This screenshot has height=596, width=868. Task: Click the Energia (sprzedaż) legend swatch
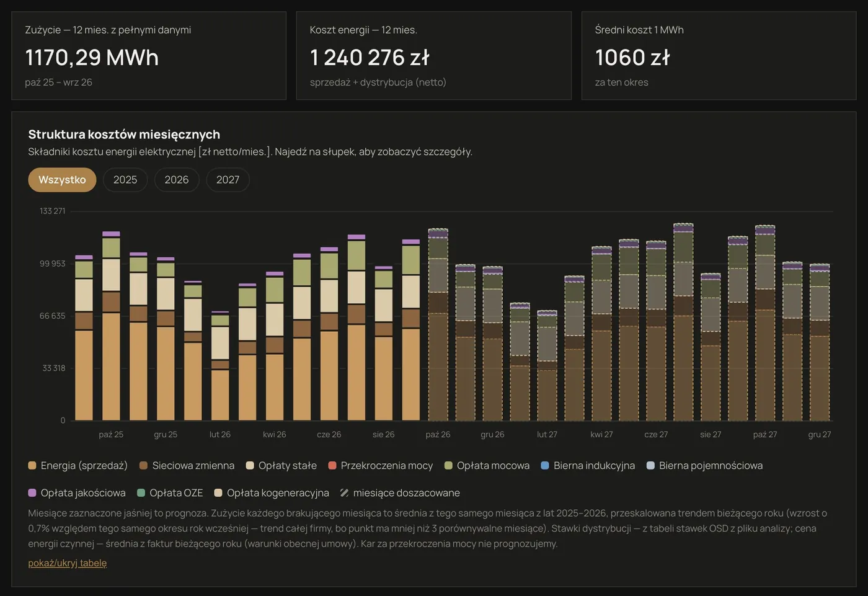(32, 466)
